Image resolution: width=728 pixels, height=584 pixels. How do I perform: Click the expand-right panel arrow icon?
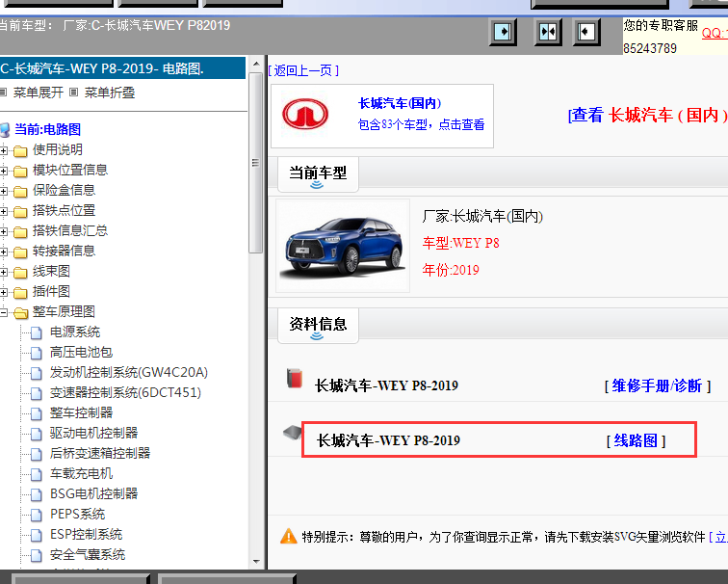[x=503, y=32]
